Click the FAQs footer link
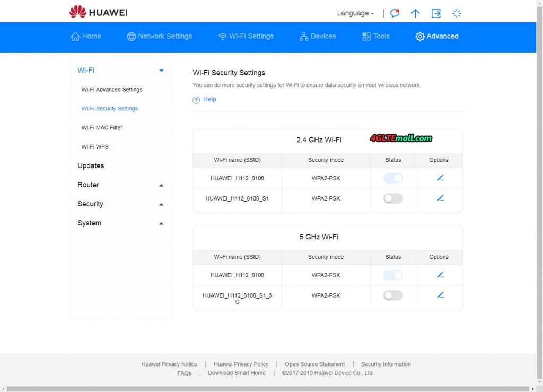 184,373
